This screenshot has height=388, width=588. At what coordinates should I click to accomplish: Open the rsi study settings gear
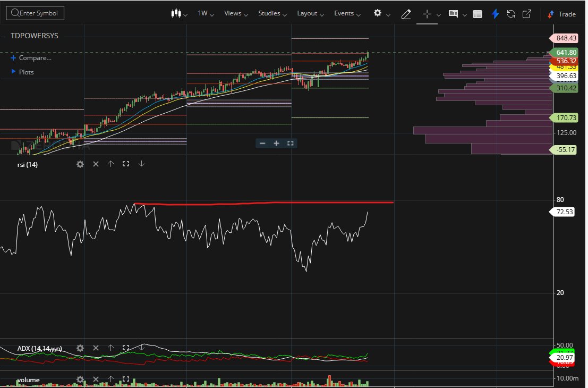point(80,164)
